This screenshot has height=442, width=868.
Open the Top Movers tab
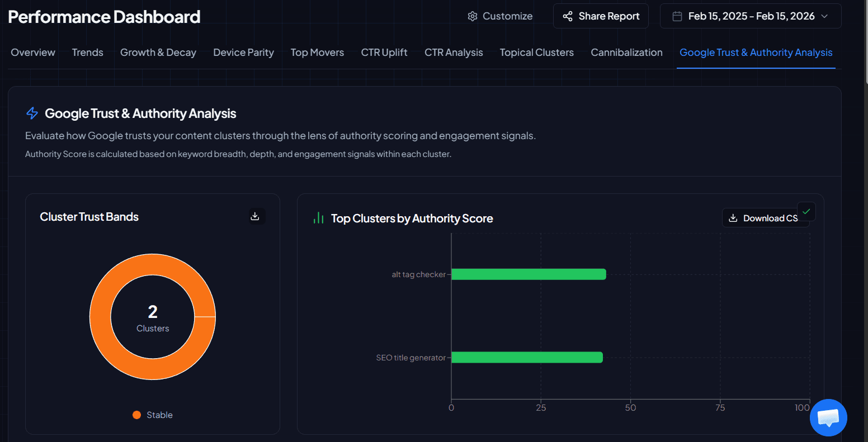pyautogui.click(x=317, y=52)
